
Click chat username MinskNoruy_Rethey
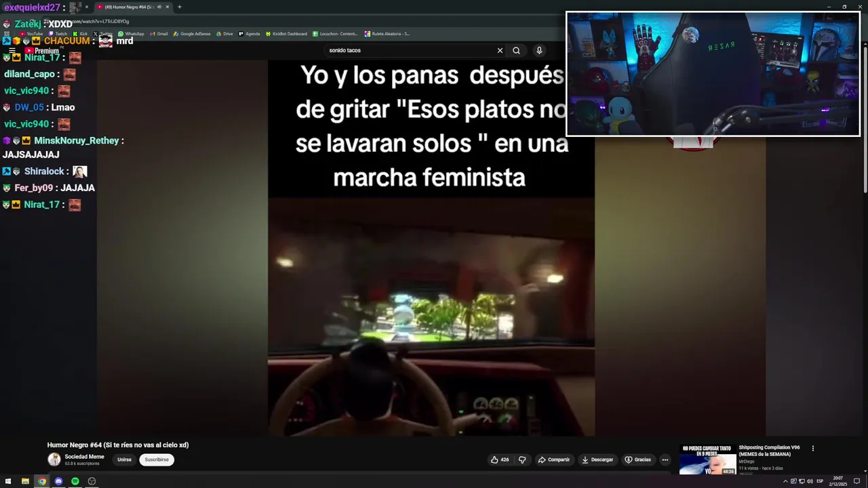[77, 140]
